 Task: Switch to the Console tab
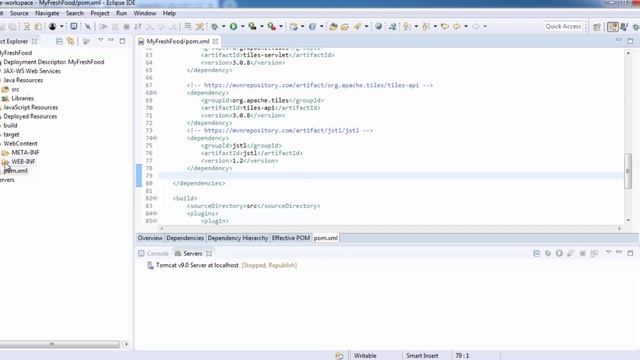pyautogui.click(x=153, y=253)
